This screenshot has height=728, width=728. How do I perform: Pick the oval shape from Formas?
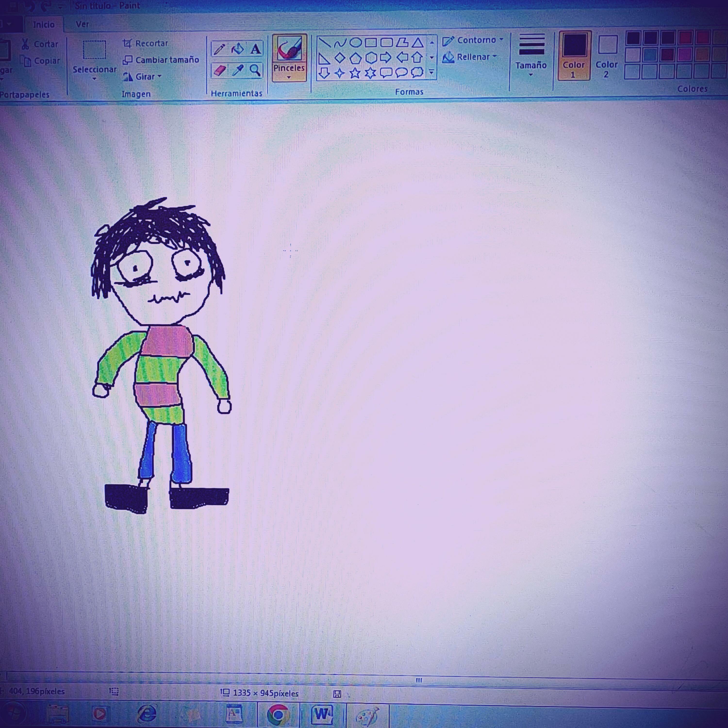click(x=355, y=42)
